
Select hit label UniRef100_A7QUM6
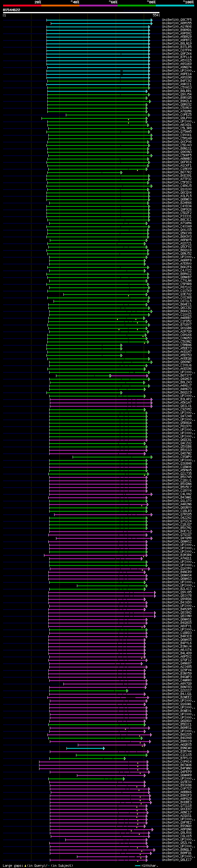tap(177, 111)
